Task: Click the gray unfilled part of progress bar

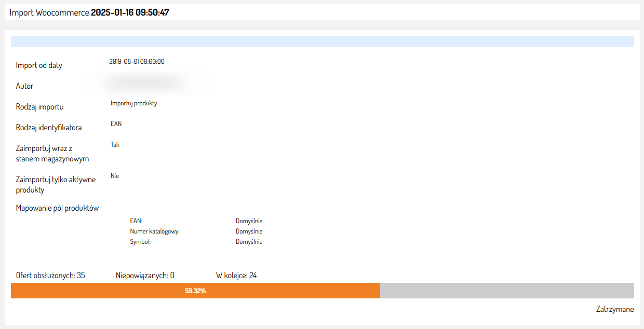Action: point(506,291)
